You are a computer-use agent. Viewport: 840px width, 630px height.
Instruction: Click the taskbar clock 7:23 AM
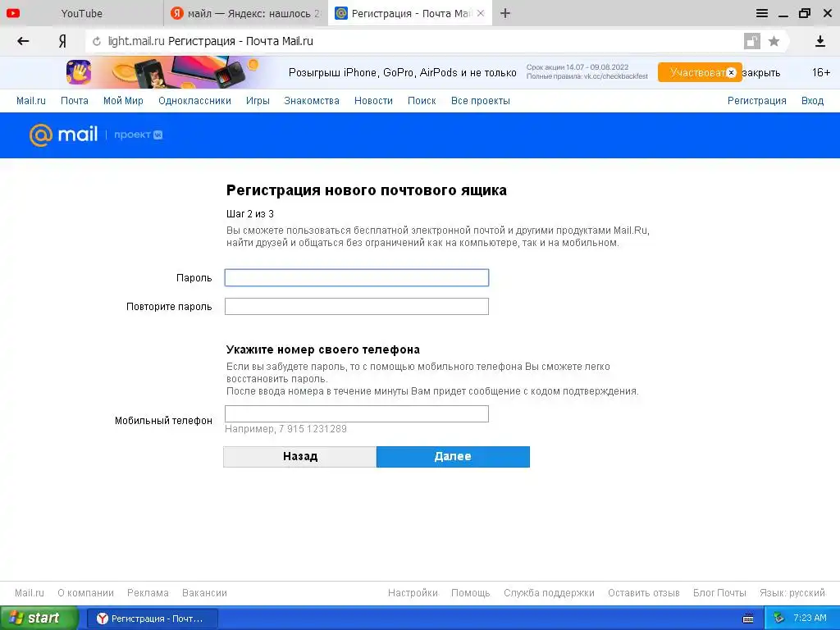tap(810, 619)
